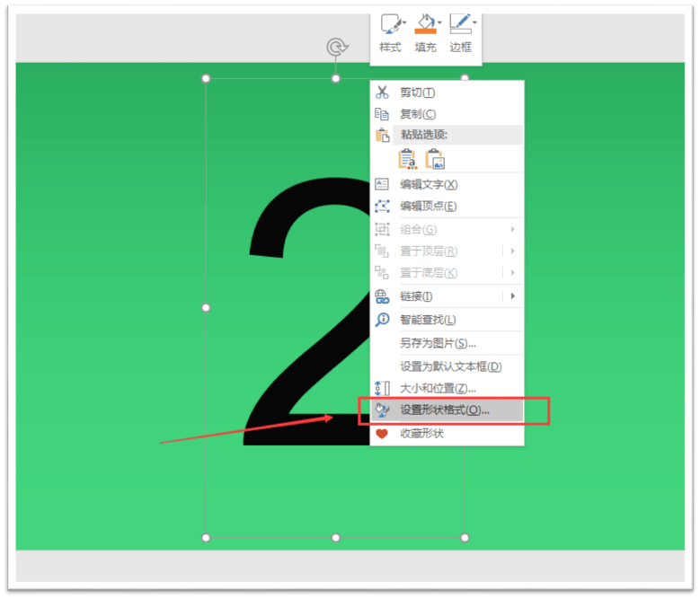
Task: Click the top-middle resize handle
Action: tap(336, 79)
